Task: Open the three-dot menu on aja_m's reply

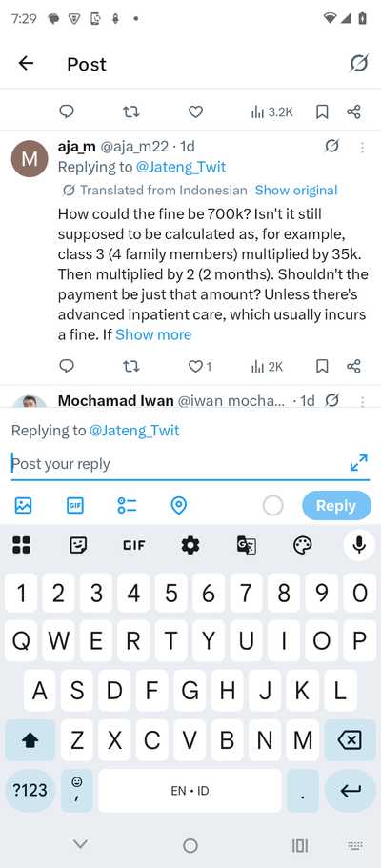Action: click(x=362, y=148)
